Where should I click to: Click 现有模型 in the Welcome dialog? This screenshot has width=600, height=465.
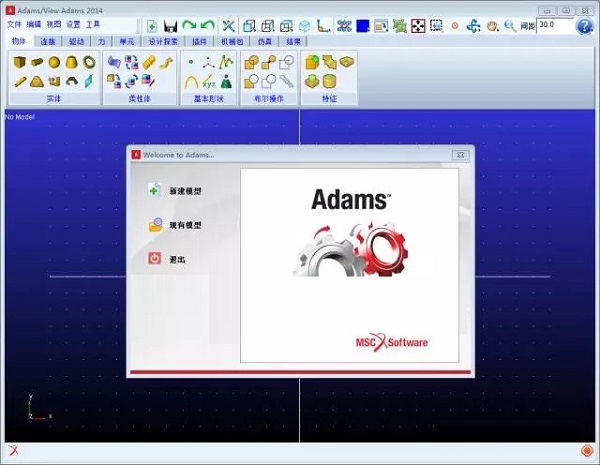point(175,225)
